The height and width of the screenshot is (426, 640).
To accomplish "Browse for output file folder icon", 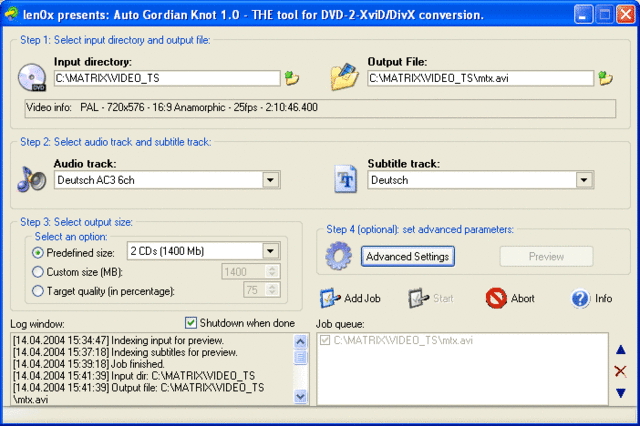I will (605, 78).
